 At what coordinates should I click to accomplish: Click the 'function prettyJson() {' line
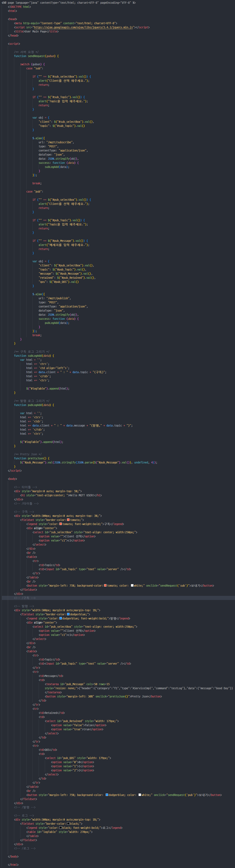click(32, 458)
